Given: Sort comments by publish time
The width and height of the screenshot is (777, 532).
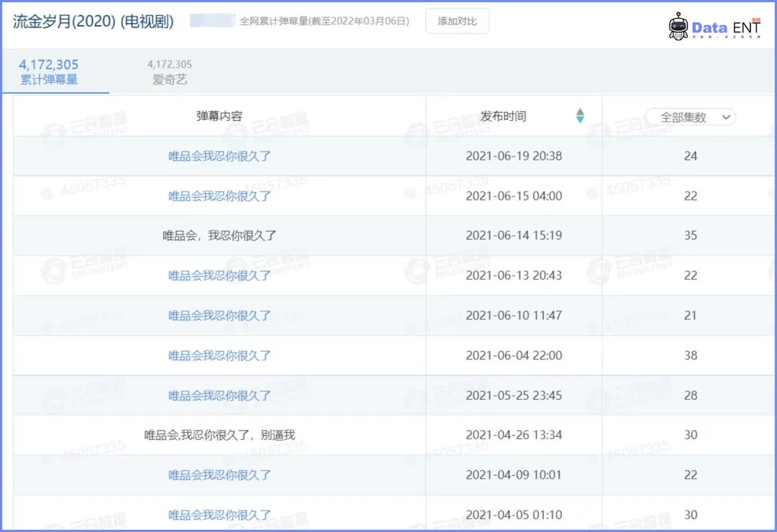Looking at the screenshot, I should point(504,114).
